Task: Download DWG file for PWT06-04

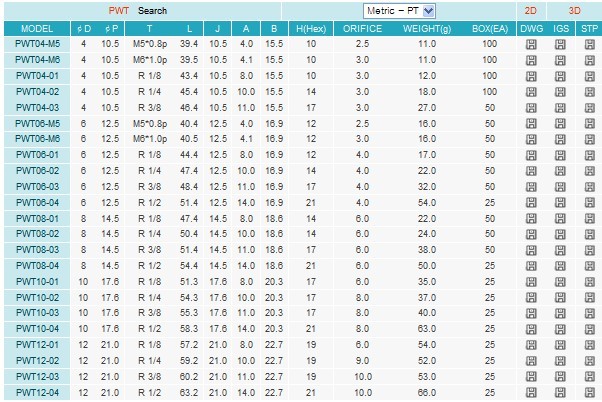Action: point(532,202)
